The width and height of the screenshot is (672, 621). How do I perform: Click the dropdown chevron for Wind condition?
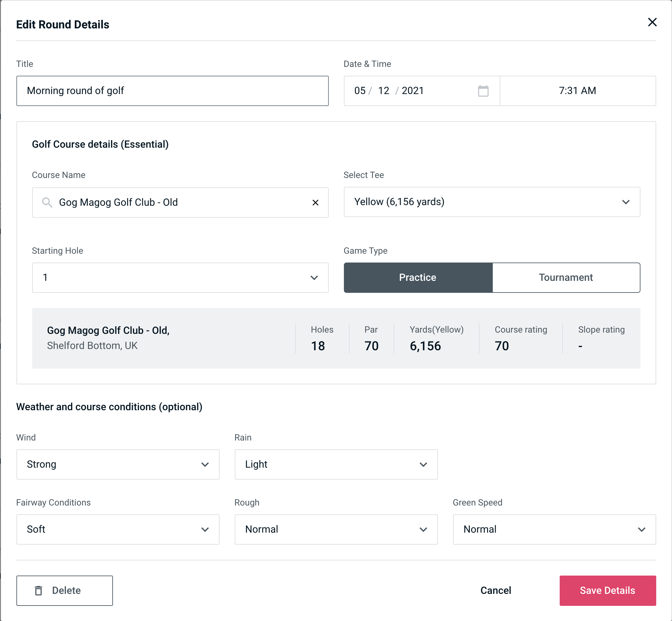(x=205, y=465)
